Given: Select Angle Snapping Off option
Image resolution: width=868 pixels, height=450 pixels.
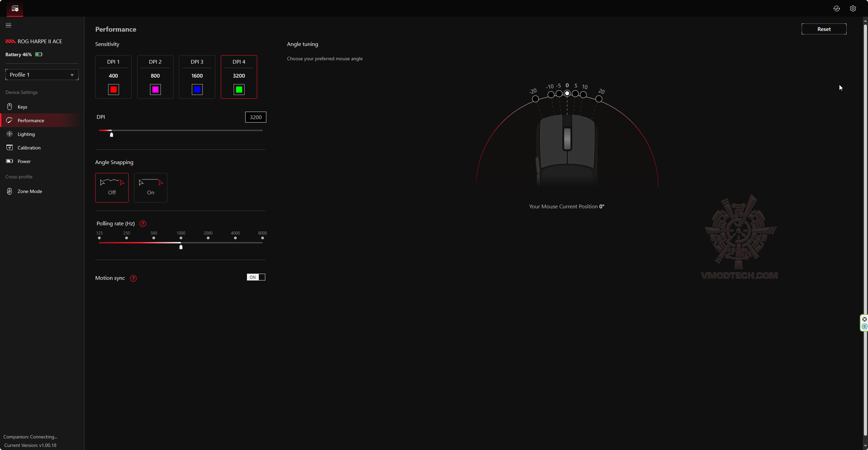Looking at the screenshot, I should 112,188.
